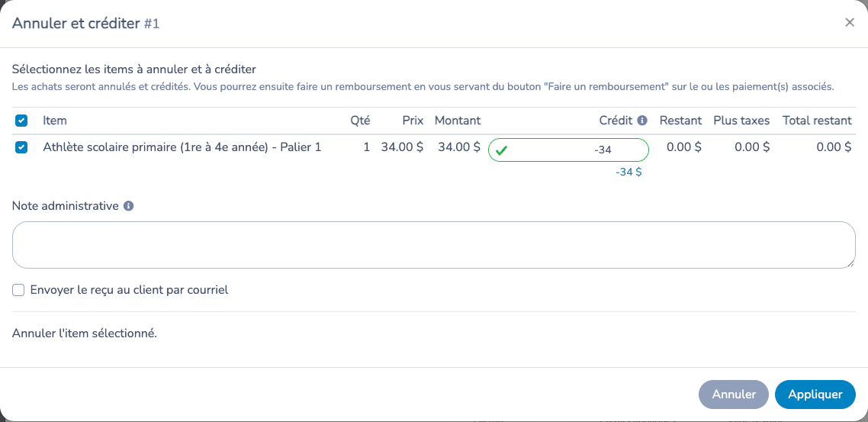Click the green checkmark in credit field
This screenshot has width=868, height=422.
502,150
